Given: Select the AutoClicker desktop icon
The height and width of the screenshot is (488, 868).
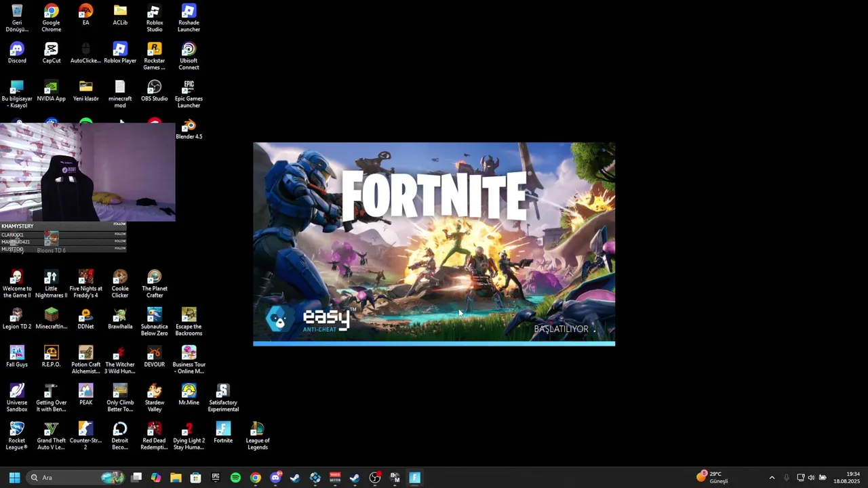Looking at the screenshot, I should (85, 53).
